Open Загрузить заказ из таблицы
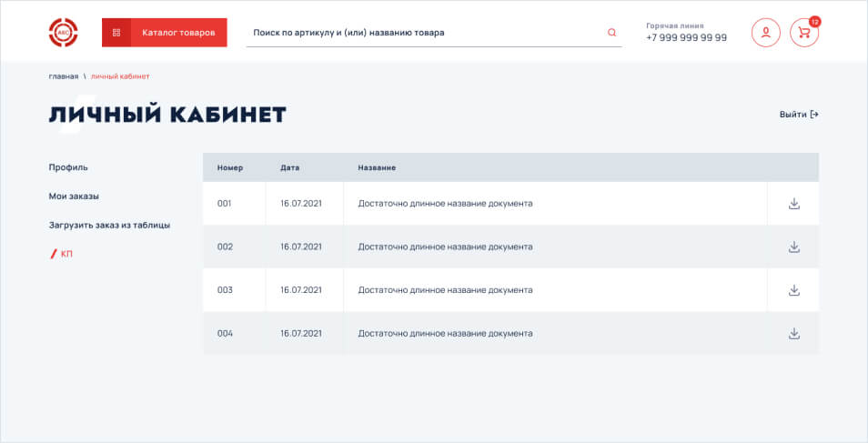Viewport: 868px width, 443px height. tap(109, 225)
